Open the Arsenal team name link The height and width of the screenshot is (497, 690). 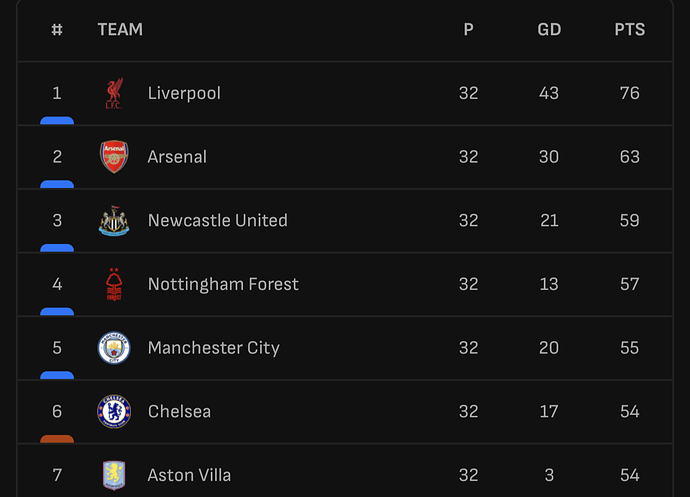point(177,157)
